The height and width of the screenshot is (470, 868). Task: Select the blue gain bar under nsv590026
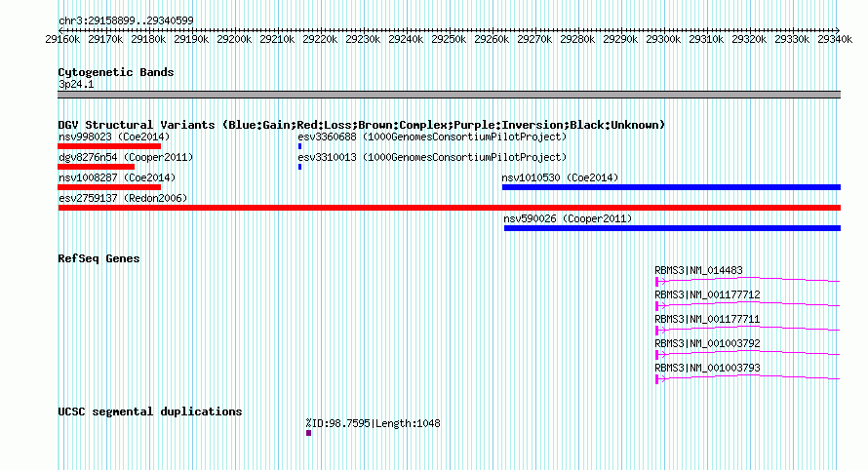tap(673, 228)
